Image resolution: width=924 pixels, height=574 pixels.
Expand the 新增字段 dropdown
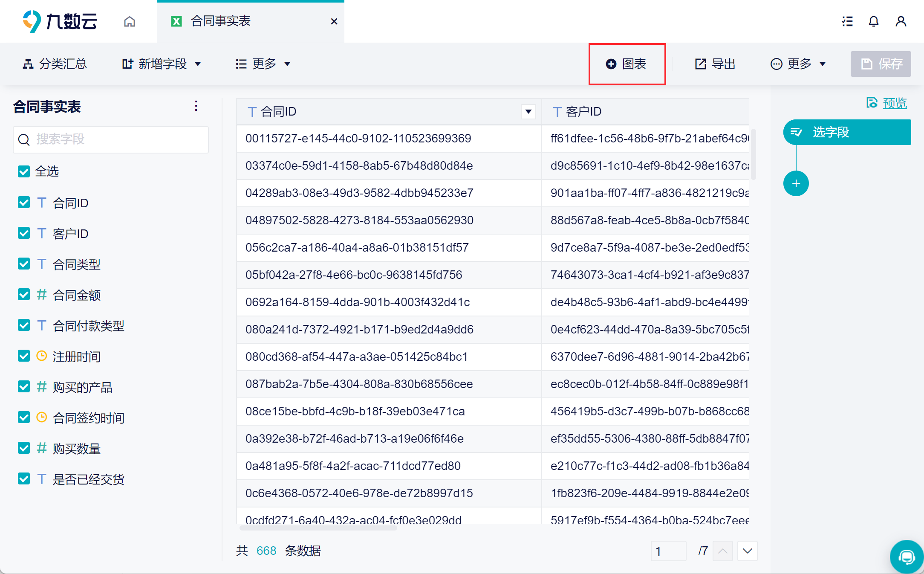162,64
